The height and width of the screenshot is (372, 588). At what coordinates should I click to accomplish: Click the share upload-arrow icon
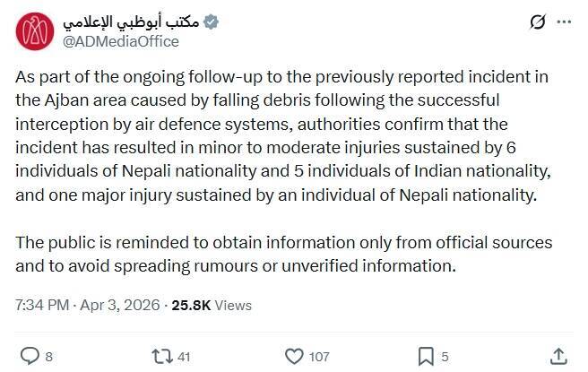(557, 356)
